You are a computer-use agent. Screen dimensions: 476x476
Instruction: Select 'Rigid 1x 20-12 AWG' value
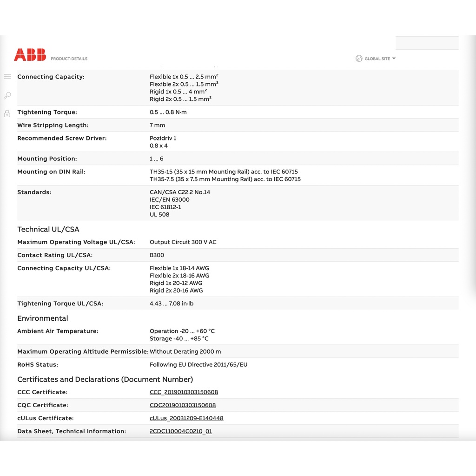[176, 283]
